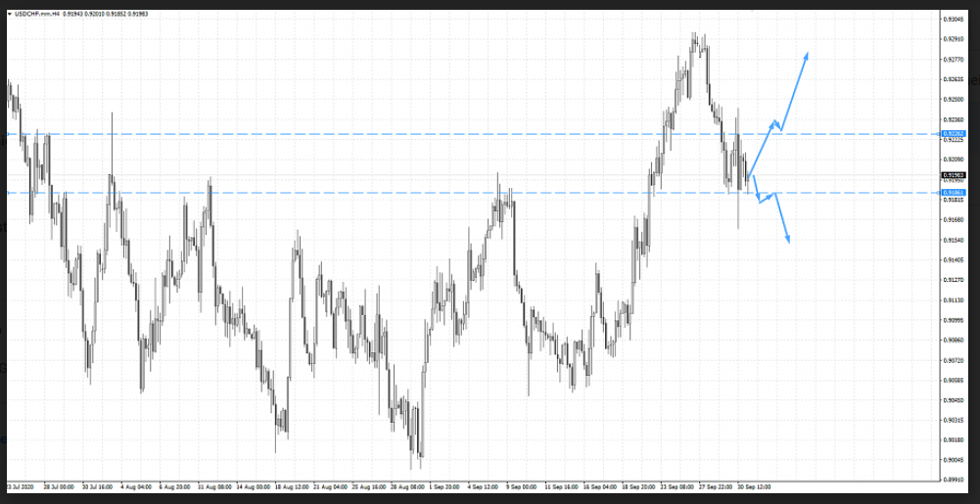
Task: Click the 0.92500 label on price scale
Action: [x=954, y=99]
